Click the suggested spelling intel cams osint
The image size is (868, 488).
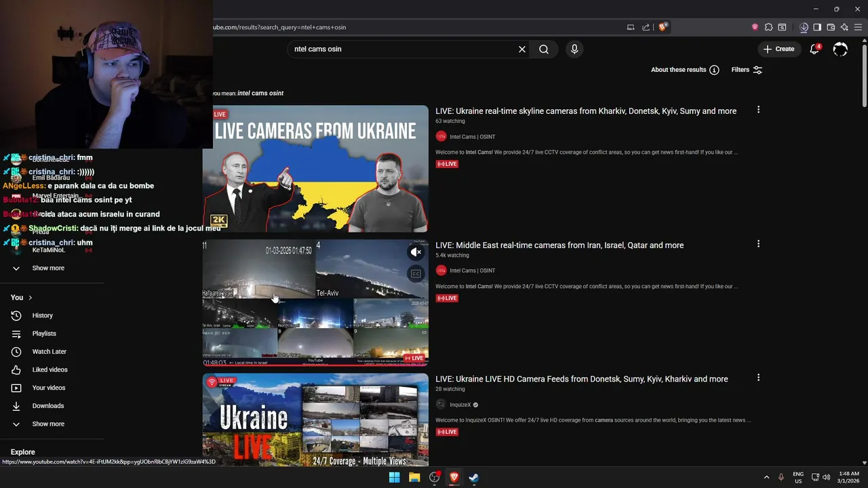[x=260, y=93]
